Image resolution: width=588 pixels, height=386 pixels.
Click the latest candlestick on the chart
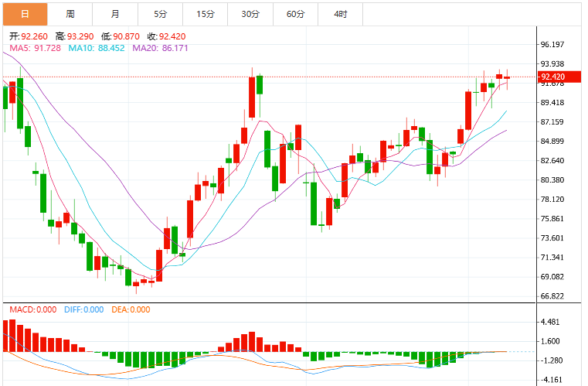click(507, 77)
